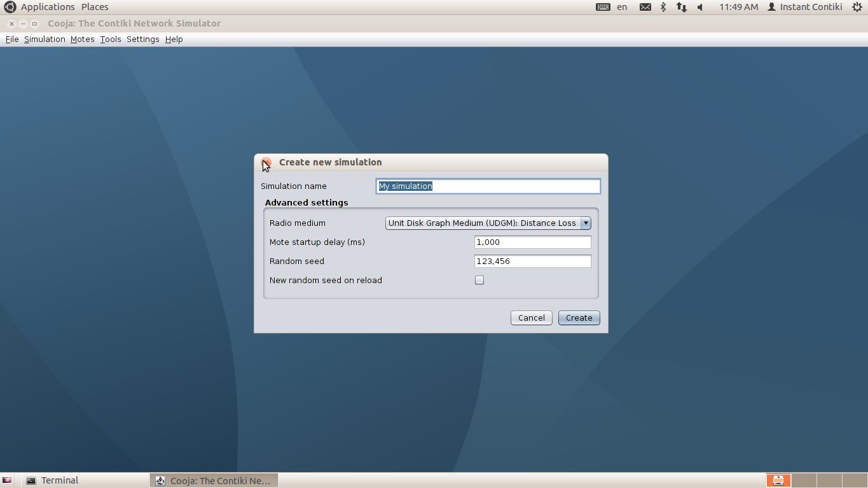
Task: Click the network connection indicator icon
Action: point(681,7)
